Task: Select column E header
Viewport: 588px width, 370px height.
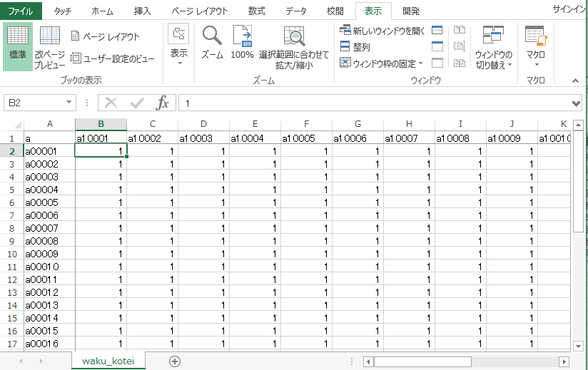Action: tap(255, 124)
